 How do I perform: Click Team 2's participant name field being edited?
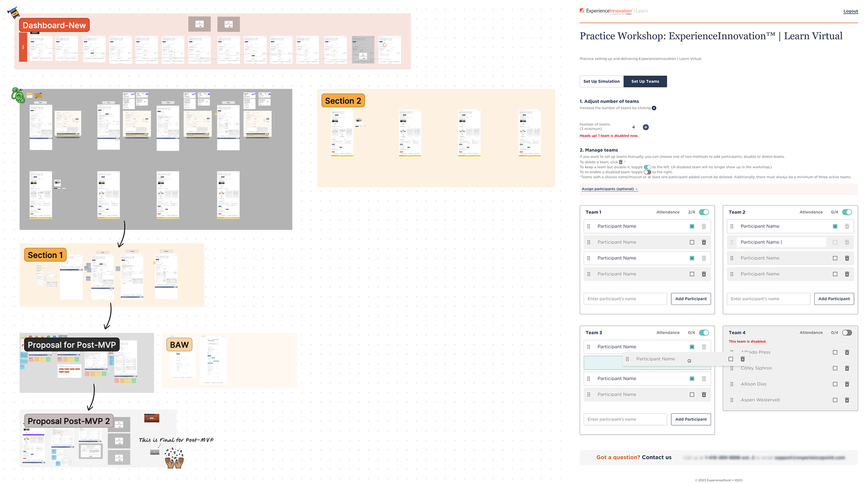point(782,243)
